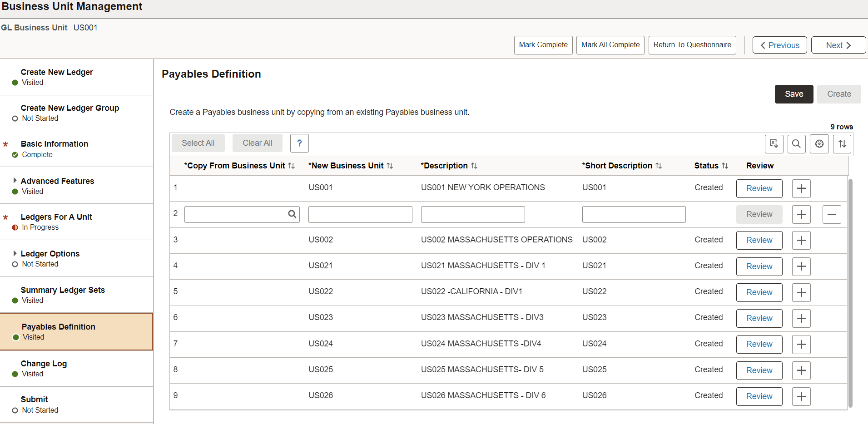Viewport: 868px width, 424px height.
Task: Go to the Change Log step
Action: click(x=44, y=364)
